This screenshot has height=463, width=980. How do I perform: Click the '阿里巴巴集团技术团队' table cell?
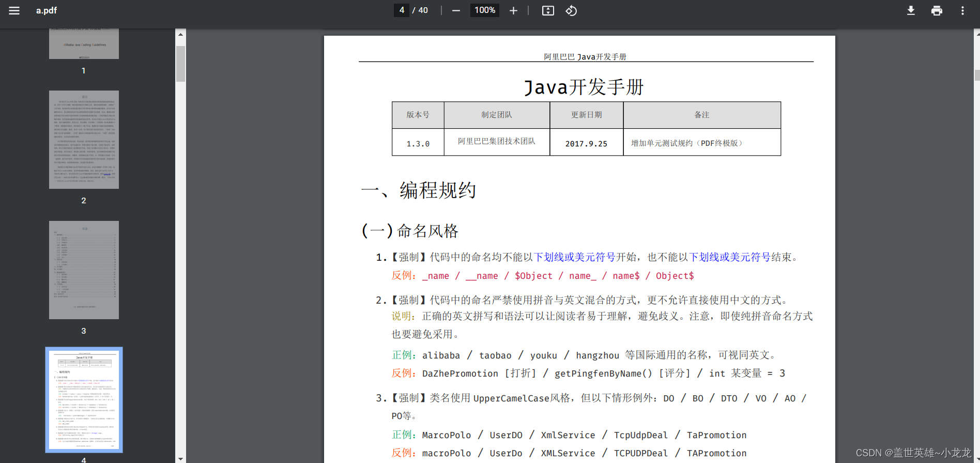tap(497, 141)
